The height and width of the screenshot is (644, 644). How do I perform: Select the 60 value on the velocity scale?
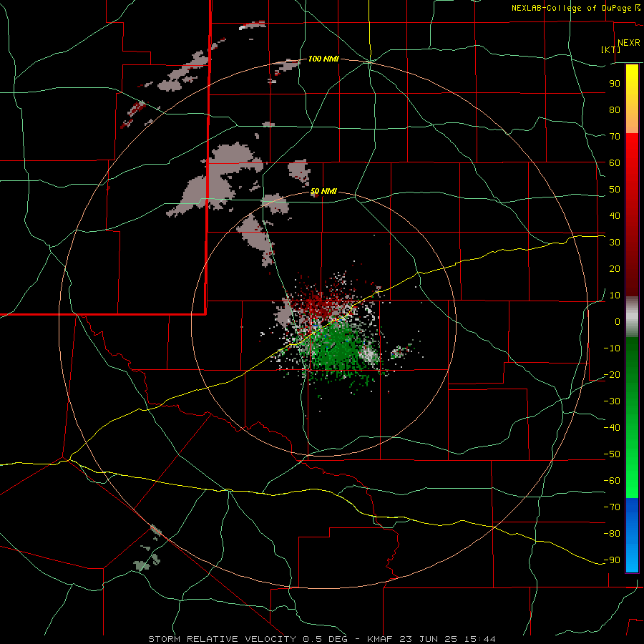click(615, 162)
